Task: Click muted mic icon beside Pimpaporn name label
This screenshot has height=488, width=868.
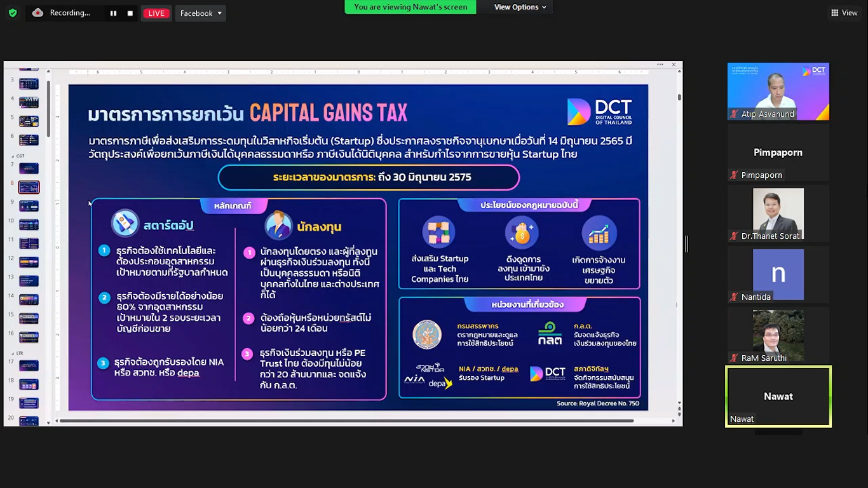Action: (x=734, y=175)
